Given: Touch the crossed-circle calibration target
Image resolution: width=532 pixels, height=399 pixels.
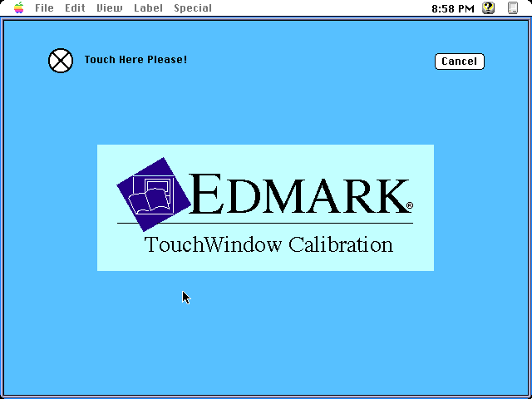Looking at the screenshot, I should 61,61.
